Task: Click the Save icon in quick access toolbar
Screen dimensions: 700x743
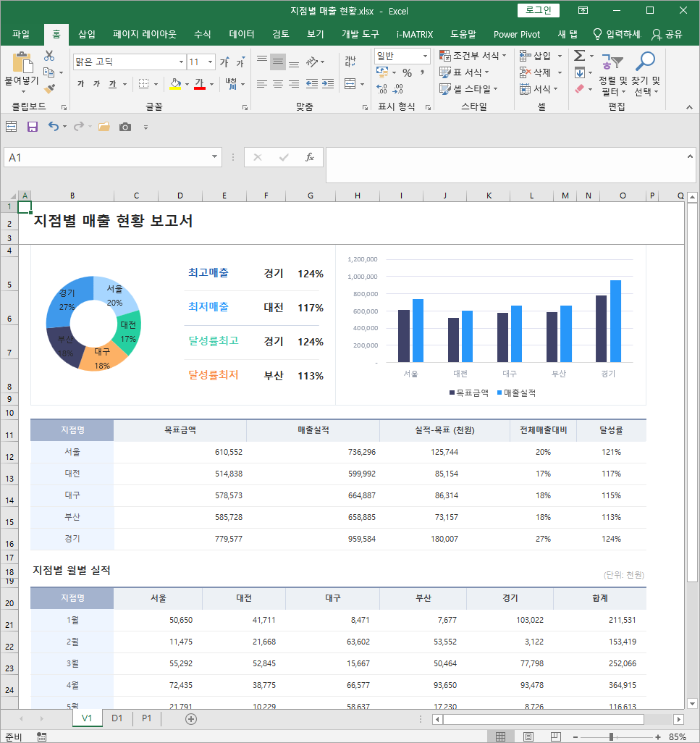Action: (33, 127)
